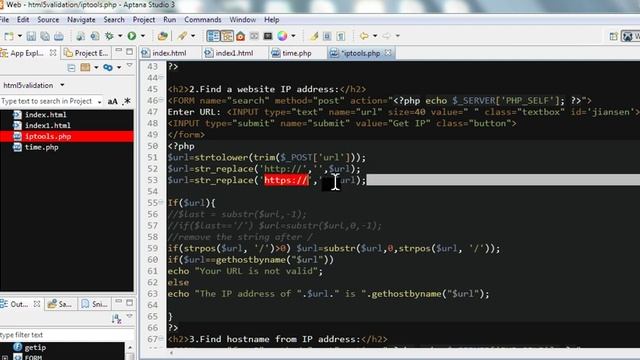Click the Save toolbar icon
640x360 pixels.
[31, 36]
